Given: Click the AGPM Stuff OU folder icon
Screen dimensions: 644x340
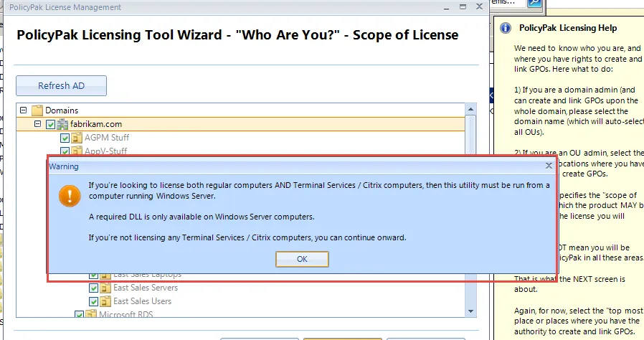Looking at the screenshot, I should [77, 138].
